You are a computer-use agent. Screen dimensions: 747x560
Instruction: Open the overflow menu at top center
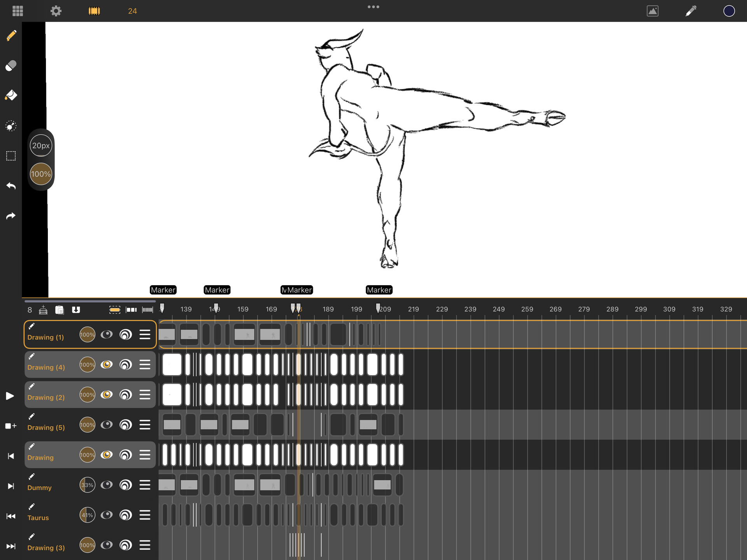click(x=373, y=7)
